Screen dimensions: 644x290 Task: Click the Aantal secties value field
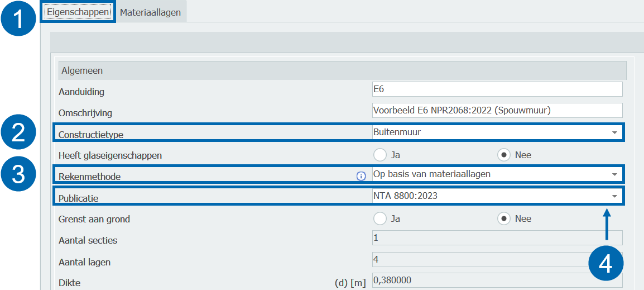tap(497, 238)
